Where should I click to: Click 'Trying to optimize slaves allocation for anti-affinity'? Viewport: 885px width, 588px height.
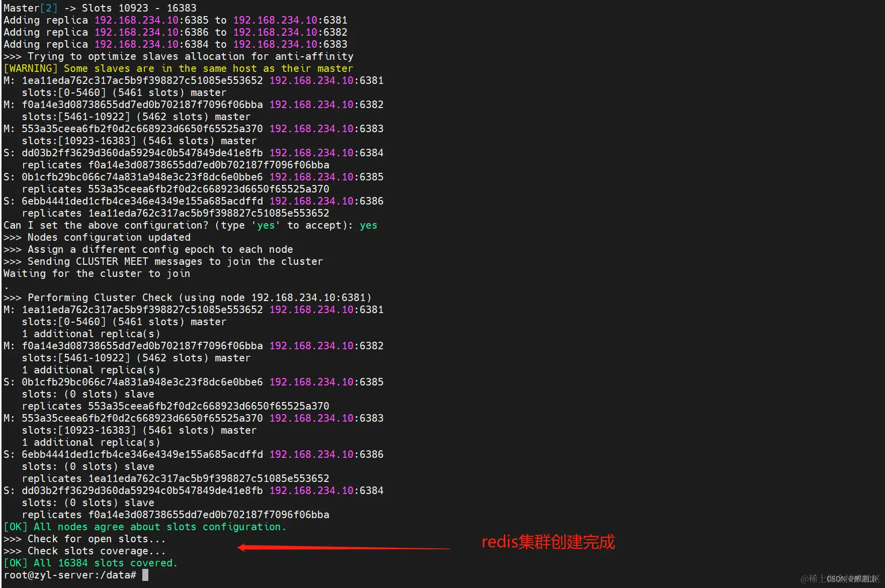pyautogui.click(x=191, y=56)
